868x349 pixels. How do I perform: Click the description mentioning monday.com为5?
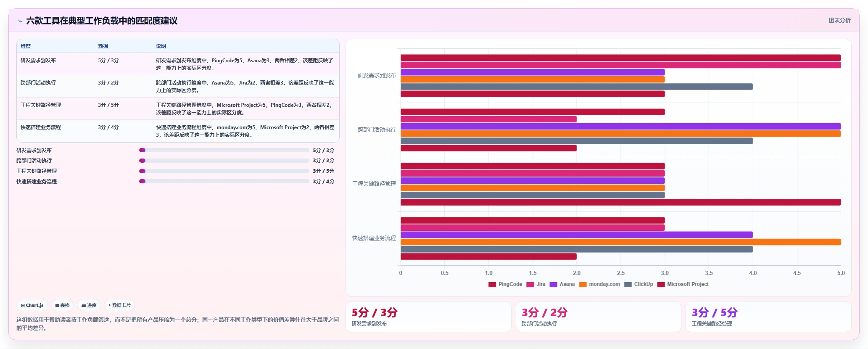245,131
